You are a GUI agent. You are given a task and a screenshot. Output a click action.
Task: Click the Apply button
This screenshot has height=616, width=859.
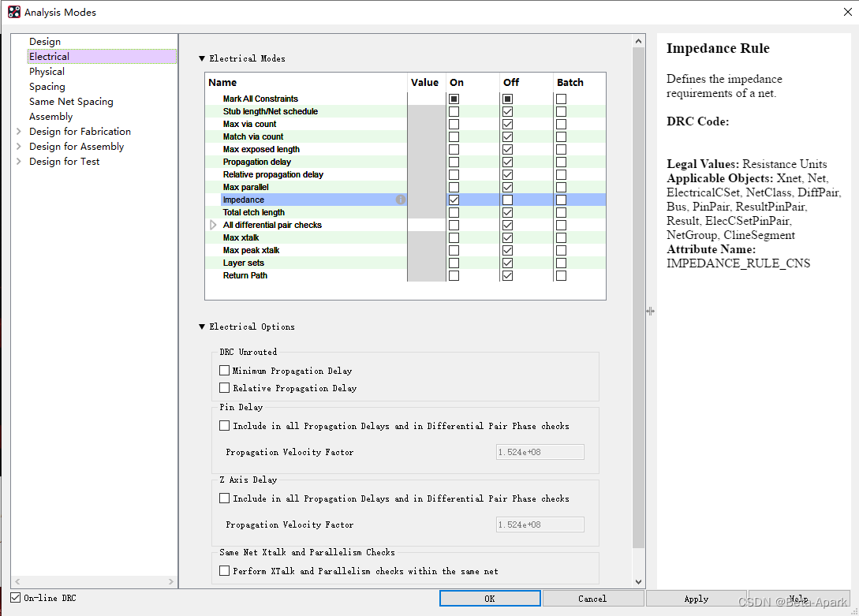696,599
